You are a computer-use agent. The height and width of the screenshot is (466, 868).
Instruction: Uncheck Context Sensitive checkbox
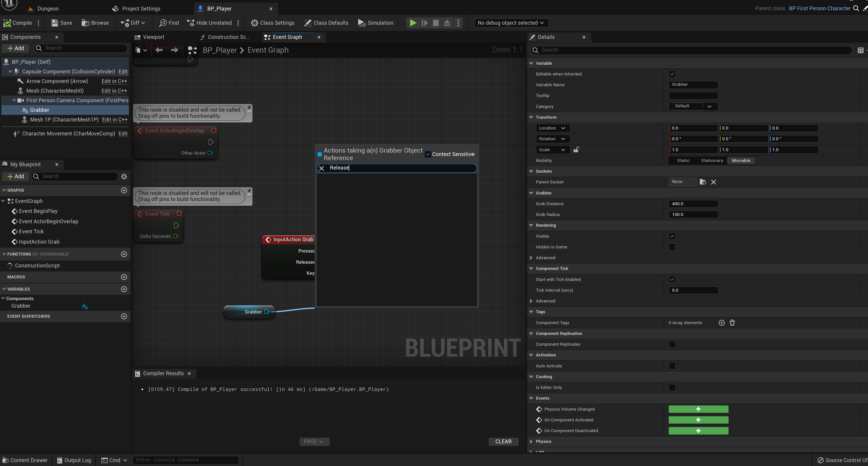click(428, 154)
